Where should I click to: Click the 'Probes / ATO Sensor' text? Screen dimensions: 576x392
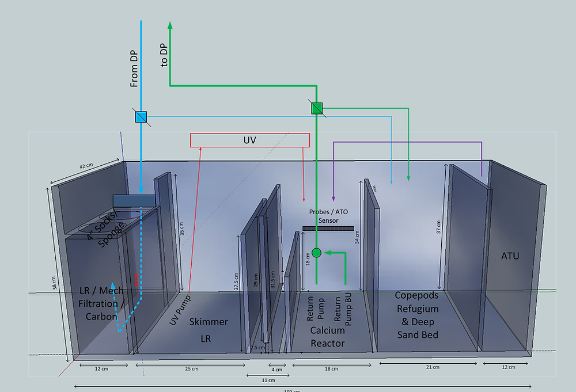[328, 216]
